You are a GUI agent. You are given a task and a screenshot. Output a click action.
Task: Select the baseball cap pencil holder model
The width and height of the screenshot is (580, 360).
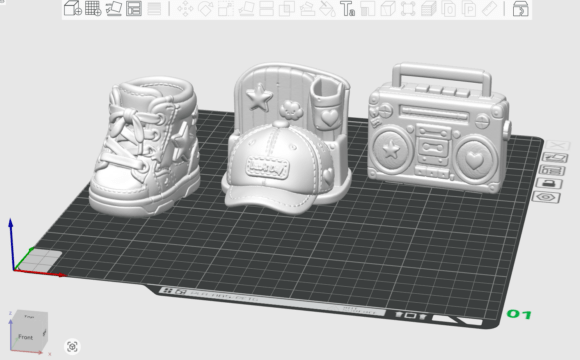(287, 139)
